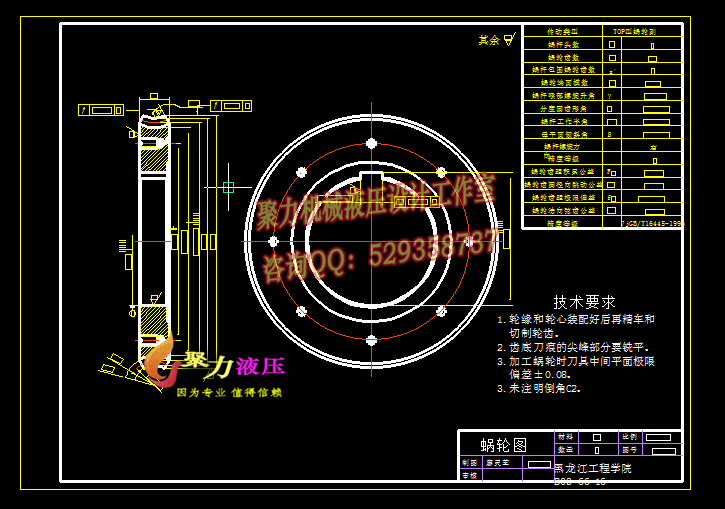Select requirement line 轮缘和轮心装配好后再精车和
The height and width of the screenshot is (509, 725).
coord(582,319)
